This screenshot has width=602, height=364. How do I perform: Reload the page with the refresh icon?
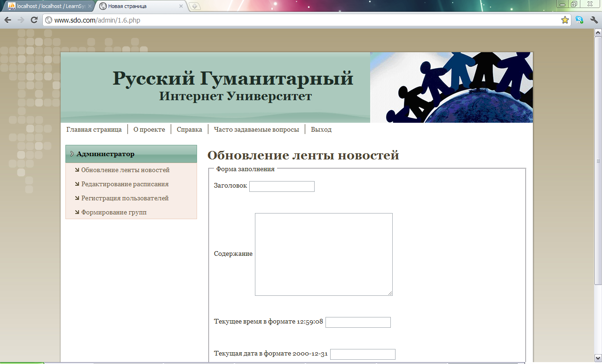pyautogui.click(x=34, y=20)
